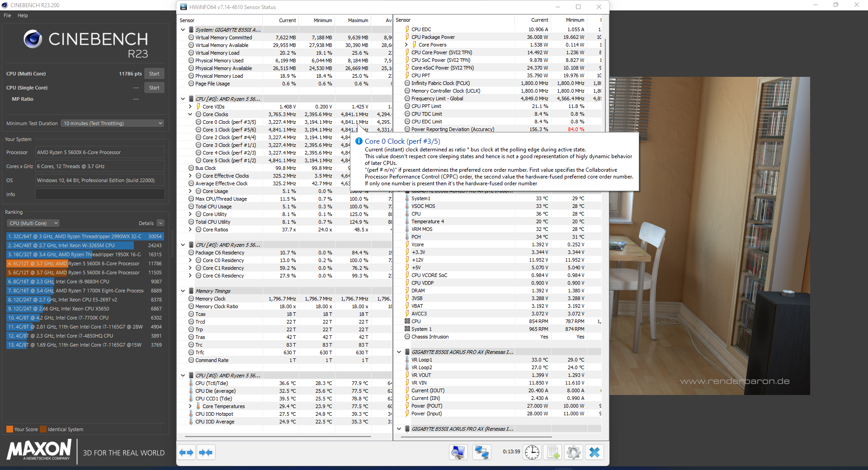The height and width of the screenshot is (470, 868).
Task: Expand the Core Temperatures row
Action: 190,406
